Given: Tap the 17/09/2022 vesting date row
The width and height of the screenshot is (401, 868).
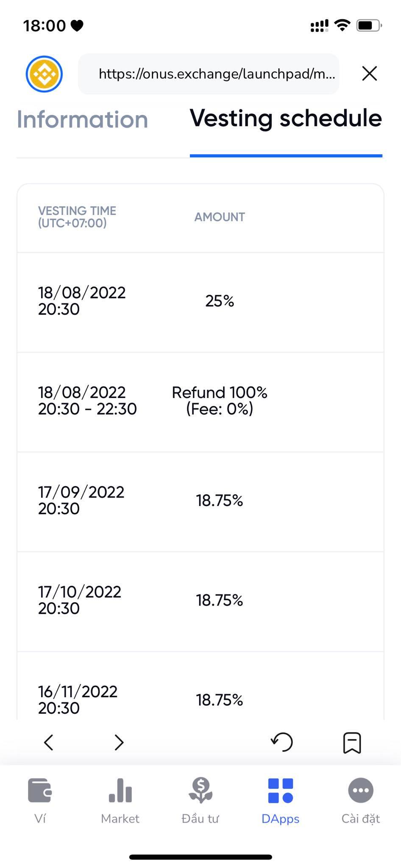Looking at the screenshot, I should (81, 500).
